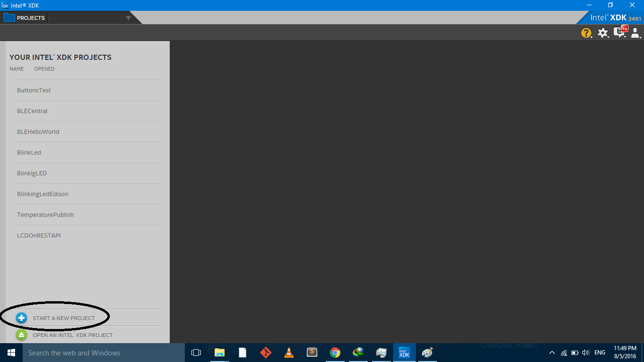
Task: Show hidden system tray icons
Action: [x=552, y=353]
